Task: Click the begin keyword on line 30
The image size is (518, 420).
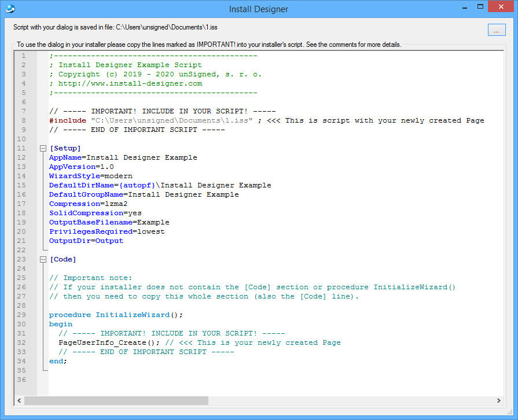Action: [x=61, y=324]
